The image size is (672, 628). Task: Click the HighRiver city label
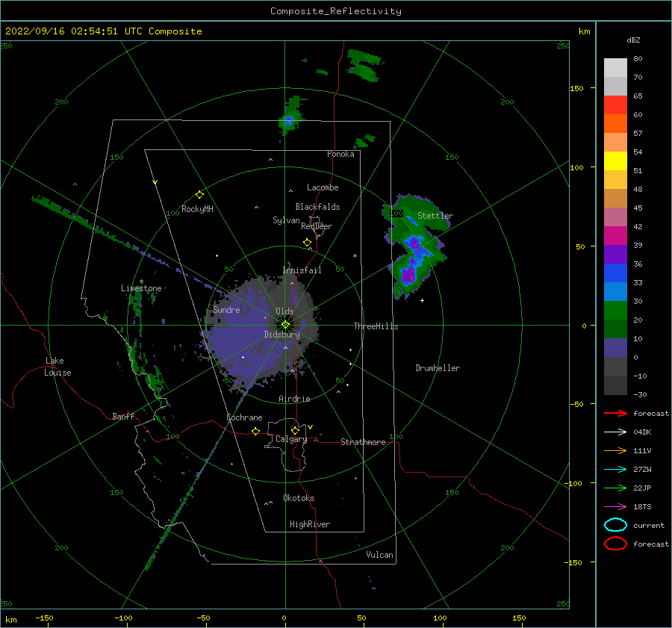310,524
